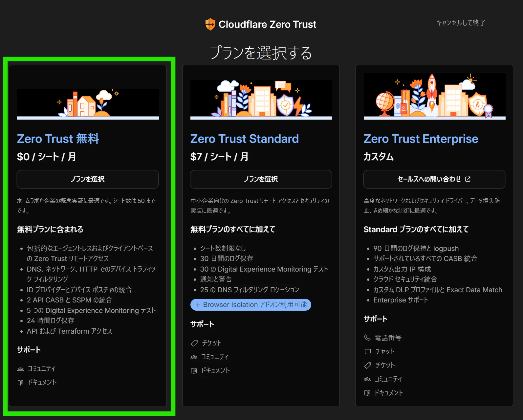This screenshot has height=420, width=523.
Task: Select the Zero Trust 無料 plan button
Action: pyautogui.click(x=88, y=179)
